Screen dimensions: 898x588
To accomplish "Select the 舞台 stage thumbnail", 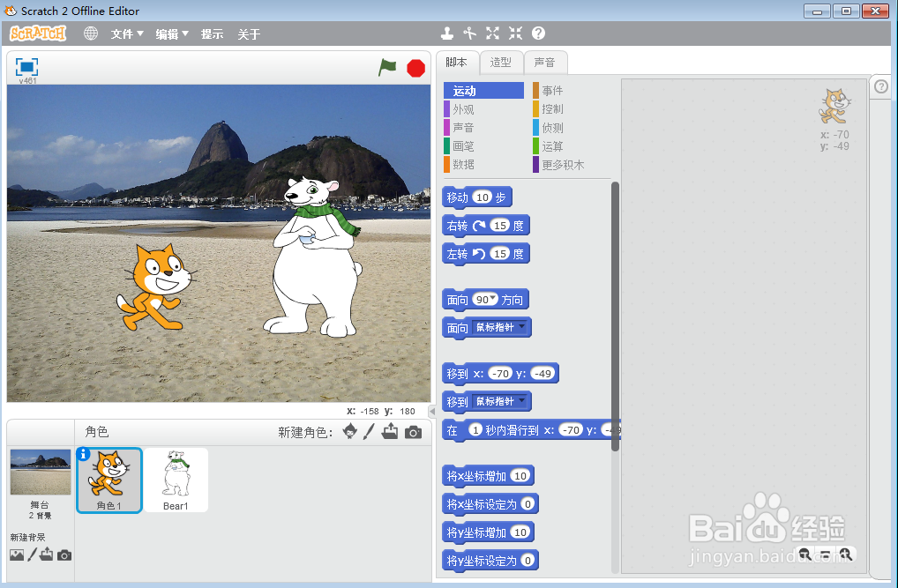I will tap(40, 472).
